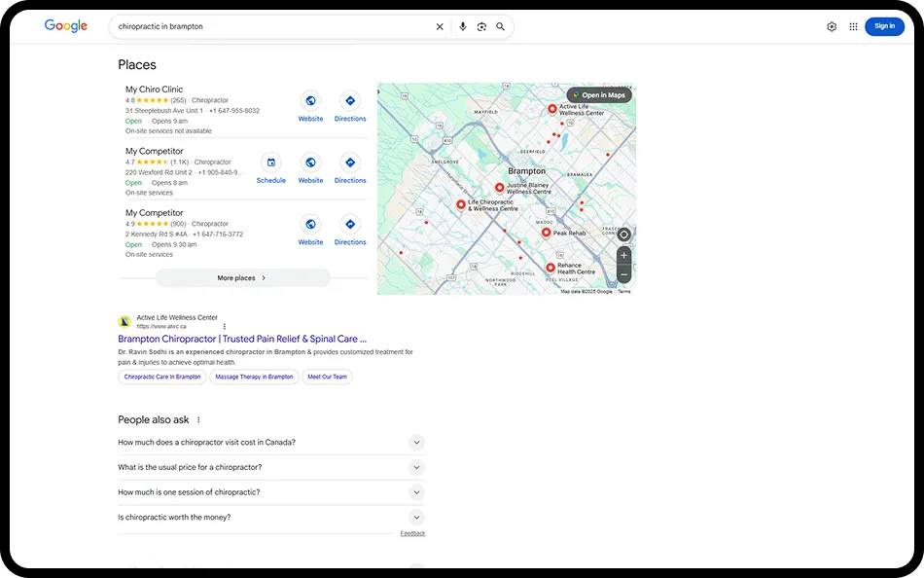Submit search with magnifier icon
The width and height of the screenshot is (924, 578).
500,26
